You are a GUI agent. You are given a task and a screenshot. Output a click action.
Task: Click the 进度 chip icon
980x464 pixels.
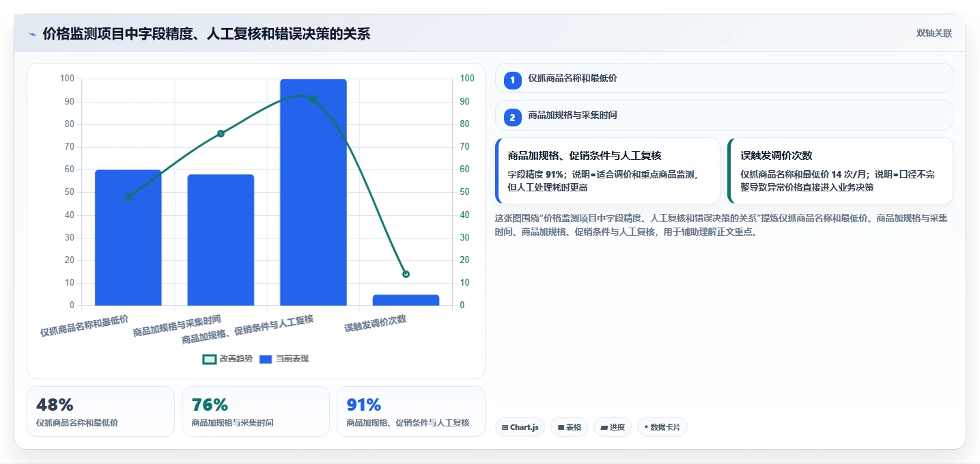tap(604, 427)
